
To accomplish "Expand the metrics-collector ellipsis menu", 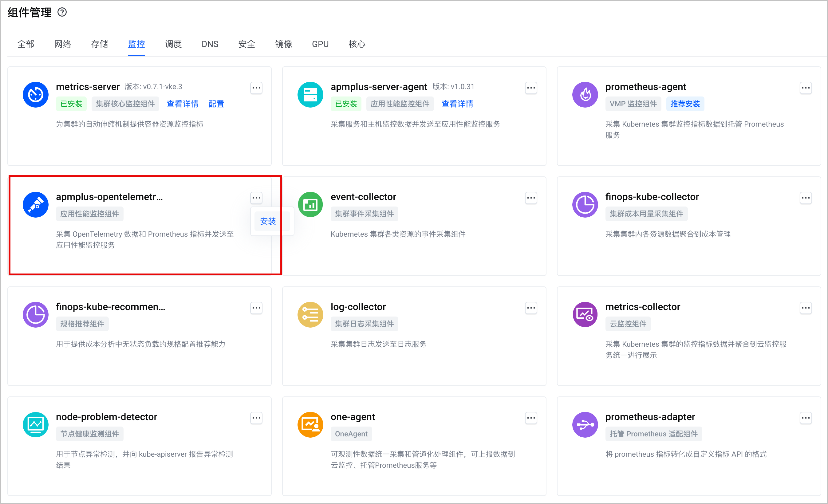I will pyautogui.click(x=806, y=308).
